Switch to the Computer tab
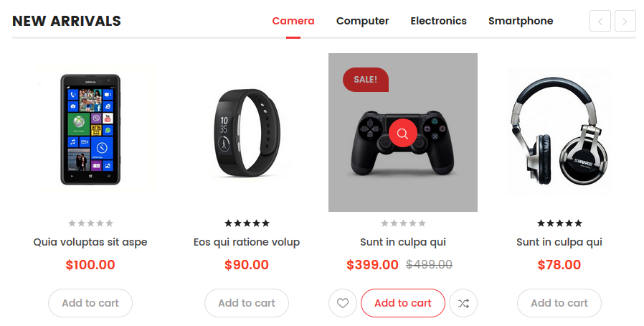The height and width of the screenshot is (326, 644). (x=362, y=21)
